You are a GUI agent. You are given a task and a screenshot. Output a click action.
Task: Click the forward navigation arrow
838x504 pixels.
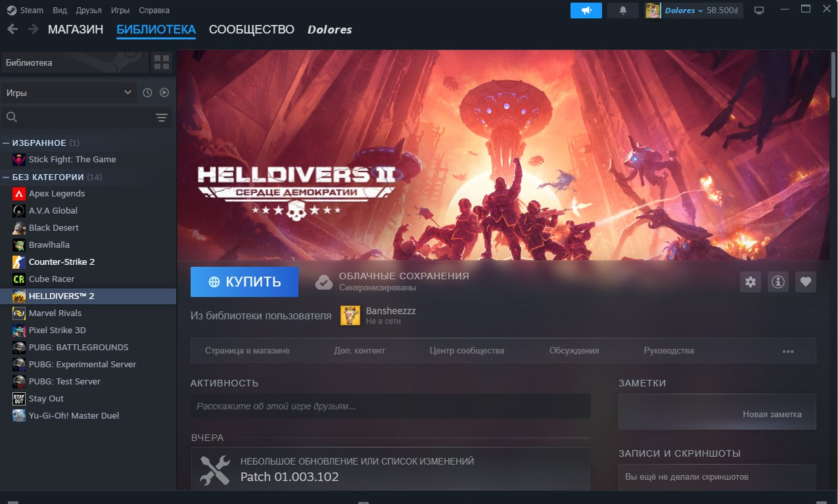click(33, 30)
